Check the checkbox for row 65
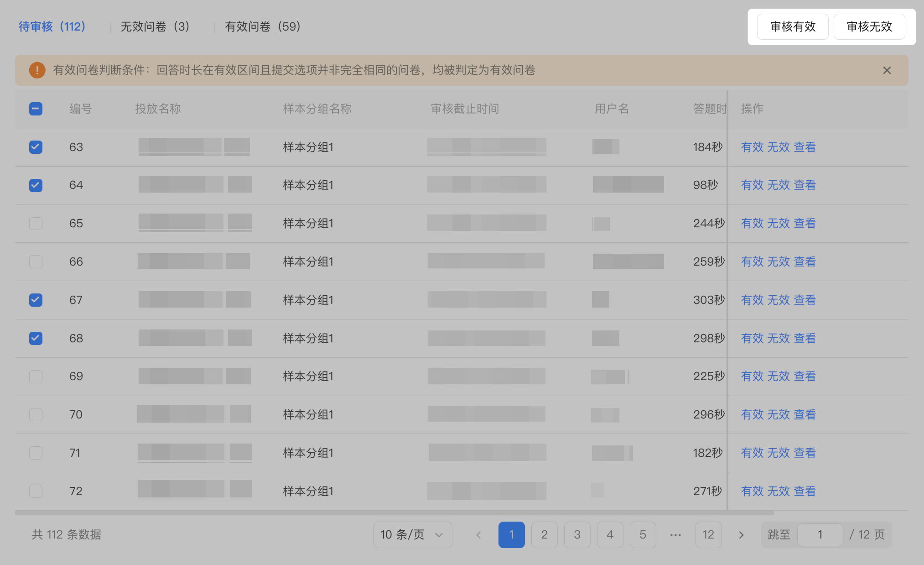Viewport: 924px width, 565px height. point(36,223)
